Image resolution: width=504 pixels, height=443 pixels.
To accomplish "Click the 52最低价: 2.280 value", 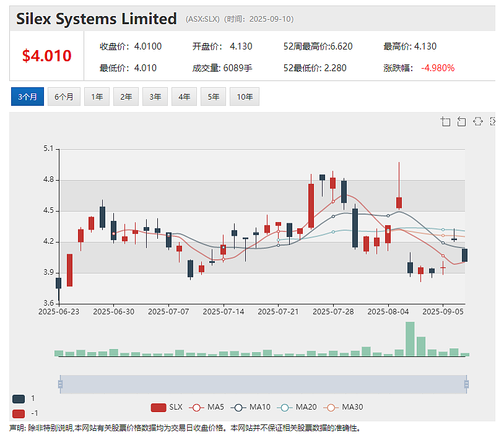I will 315,68.
